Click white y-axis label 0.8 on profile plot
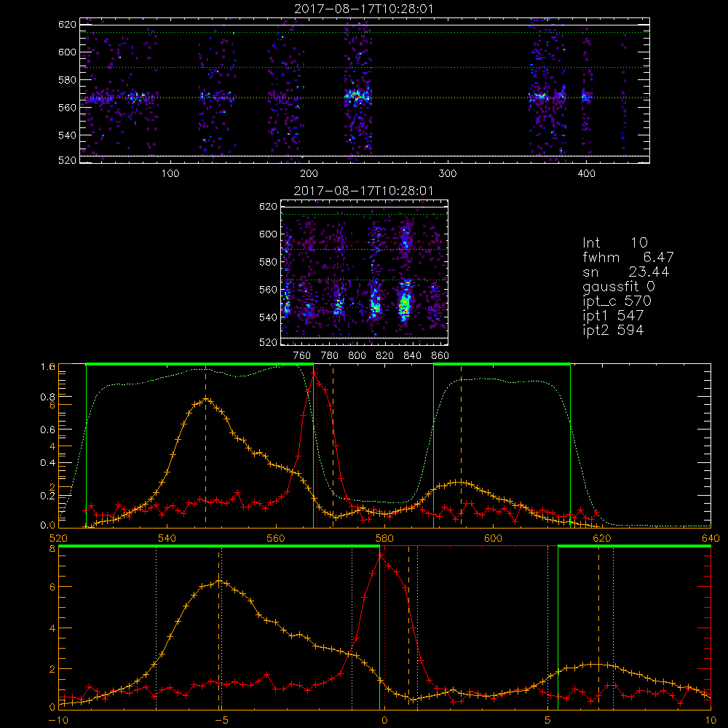This screenshot has height=728, width=728. [47, 397]
